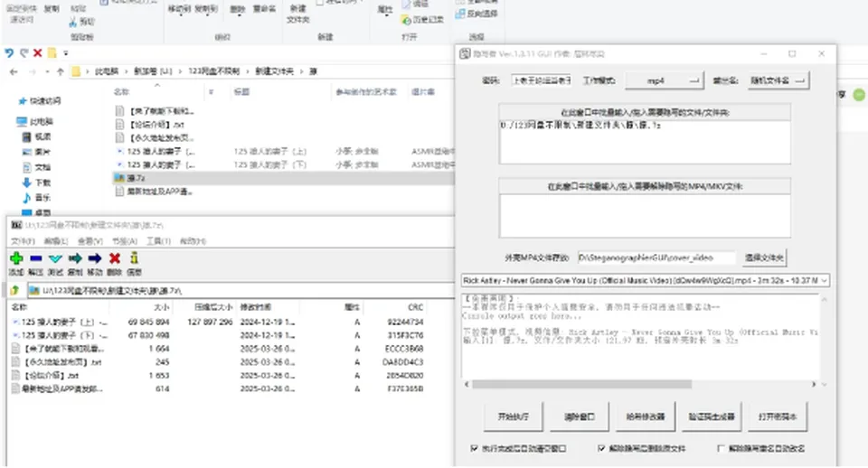Image resolution: width=868 pixels, height=468 pixels.
Task: Click the 7-Zip Move (dark blue arrow) icon
Action: click(95, 258)
